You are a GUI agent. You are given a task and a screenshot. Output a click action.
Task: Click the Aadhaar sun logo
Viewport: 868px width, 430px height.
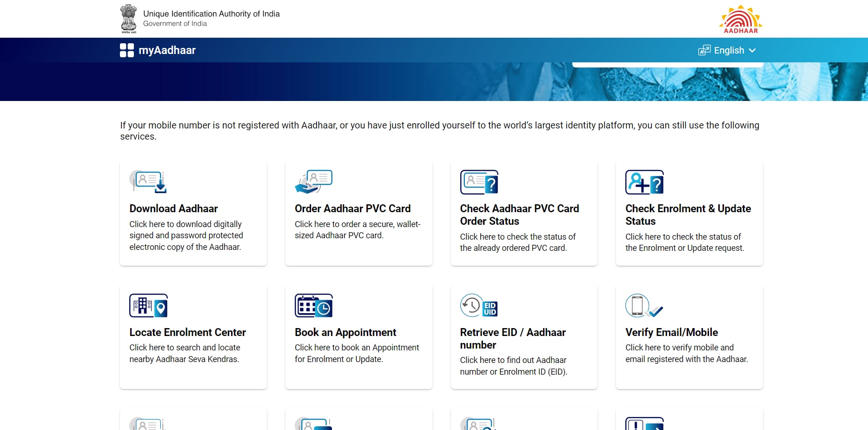pyautogui.click(x=741, y=19)
